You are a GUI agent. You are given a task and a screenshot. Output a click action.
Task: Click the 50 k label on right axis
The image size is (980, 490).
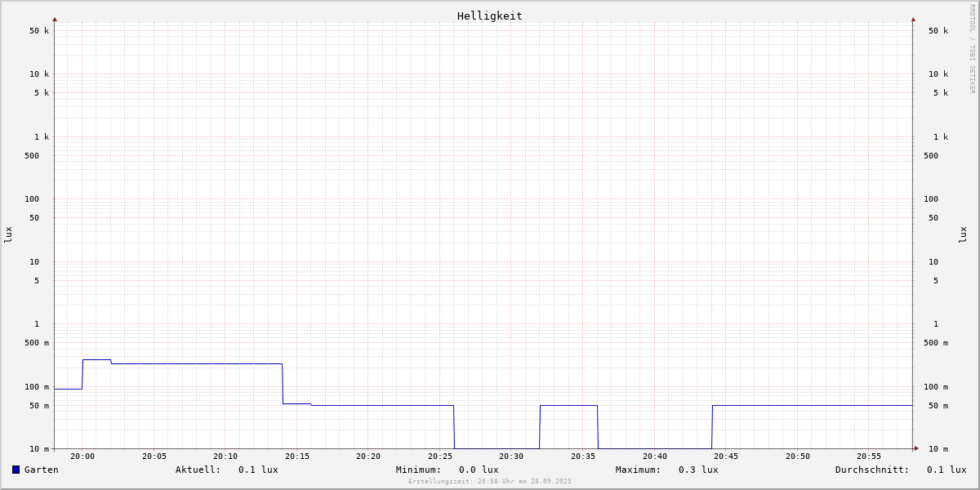[x=938, y=31]
